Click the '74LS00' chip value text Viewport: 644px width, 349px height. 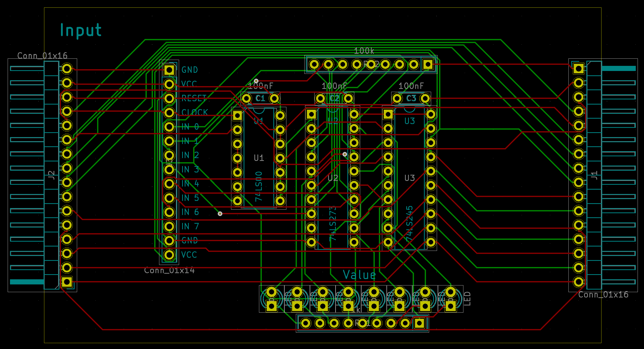(259, 186)
